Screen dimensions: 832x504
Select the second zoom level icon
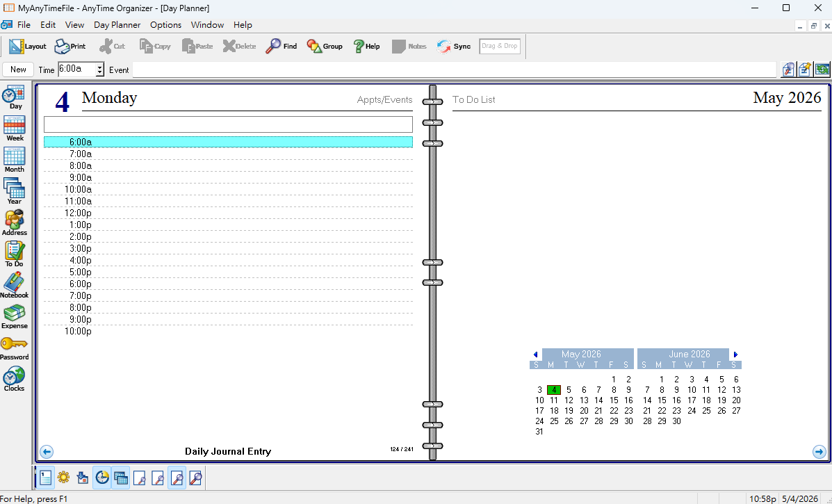(158, 478)
